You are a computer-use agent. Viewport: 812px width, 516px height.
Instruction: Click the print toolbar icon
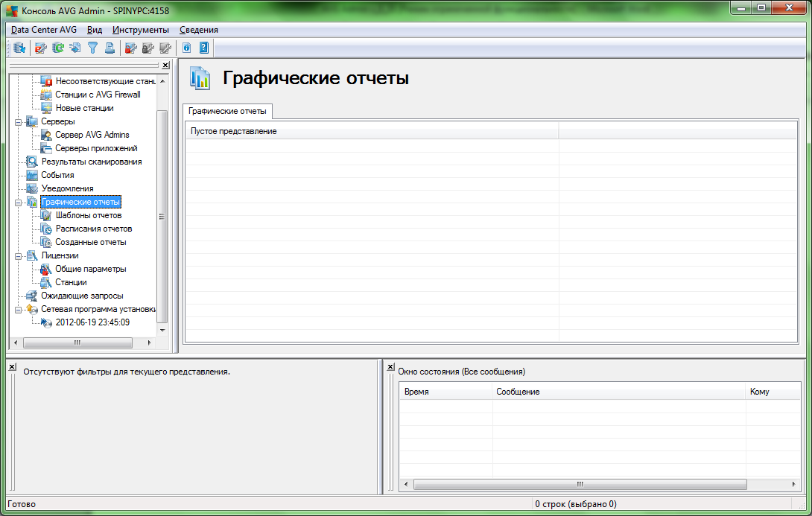(110, 48)
